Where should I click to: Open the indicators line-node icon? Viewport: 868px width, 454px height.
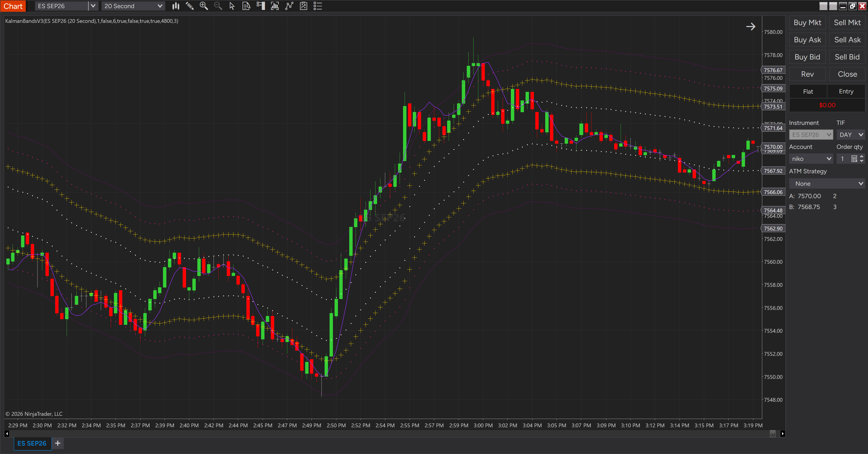tap(289, 6)
